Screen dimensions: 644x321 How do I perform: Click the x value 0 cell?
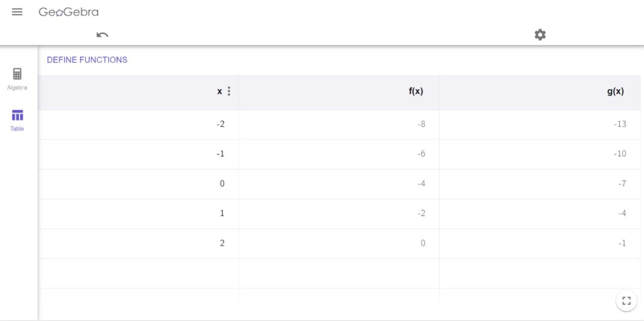222,183
